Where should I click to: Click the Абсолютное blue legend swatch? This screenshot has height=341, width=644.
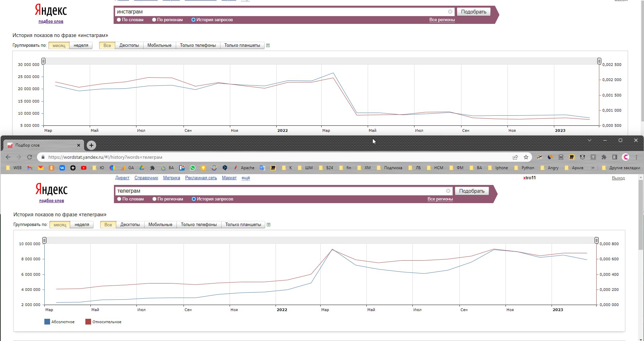click(x=47, y=322)
